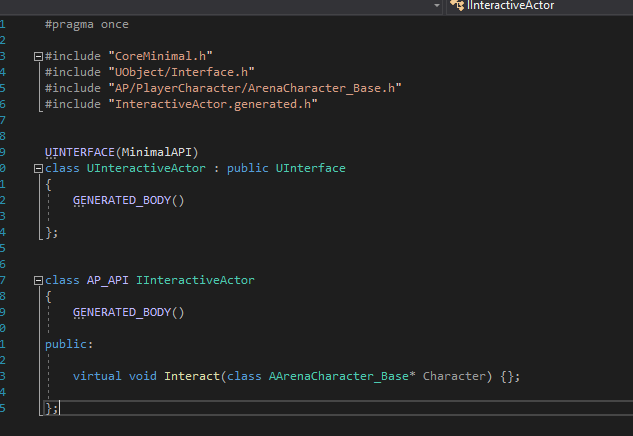This screenshot has height=436, width=633.
Task: Click GENERATED_BODY() inside UInteractiveActor
Action: [128, 200]
